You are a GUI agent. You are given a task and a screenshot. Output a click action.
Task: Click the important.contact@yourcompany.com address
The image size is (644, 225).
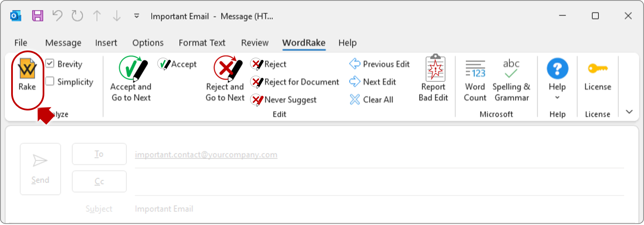pos(206,155)
